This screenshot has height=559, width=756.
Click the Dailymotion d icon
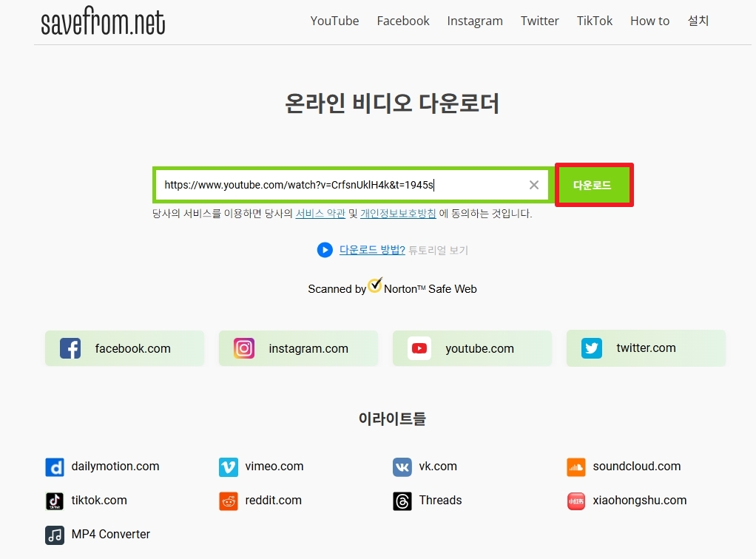pos(55,467)
